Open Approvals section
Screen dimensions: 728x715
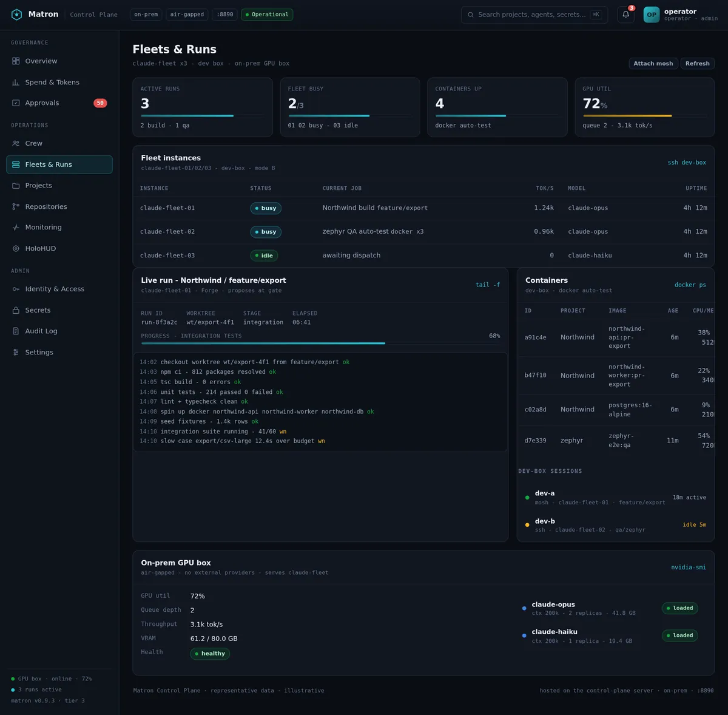click(x=59, y=103)
